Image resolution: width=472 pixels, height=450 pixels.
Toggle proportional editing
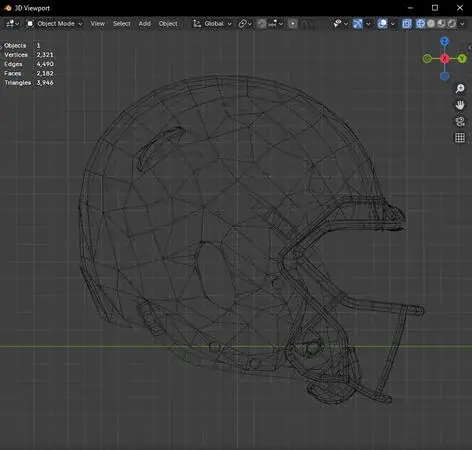pyautogui.click(x=293, y=24)
